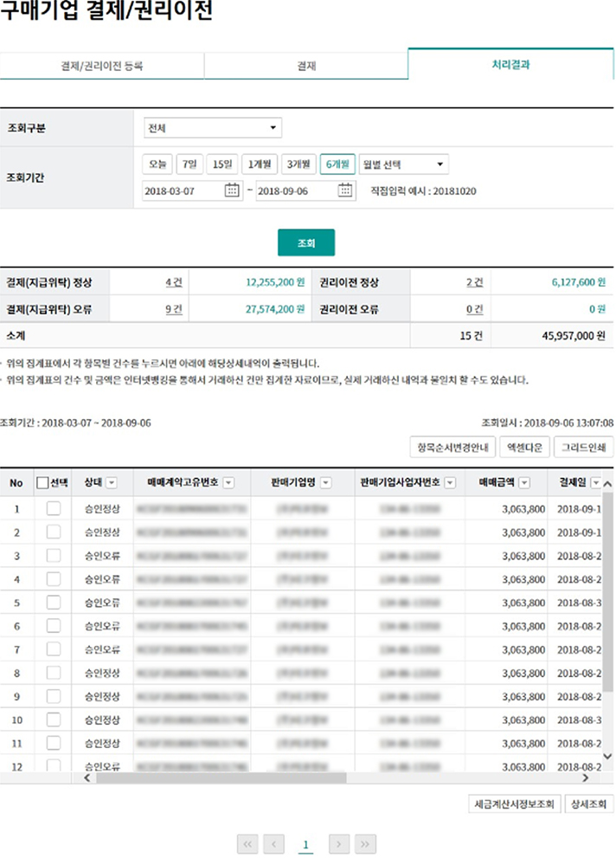Viewport: 616px width, 858px height.
Task: Switch to the 결제 tab
Action: point(305,66)
